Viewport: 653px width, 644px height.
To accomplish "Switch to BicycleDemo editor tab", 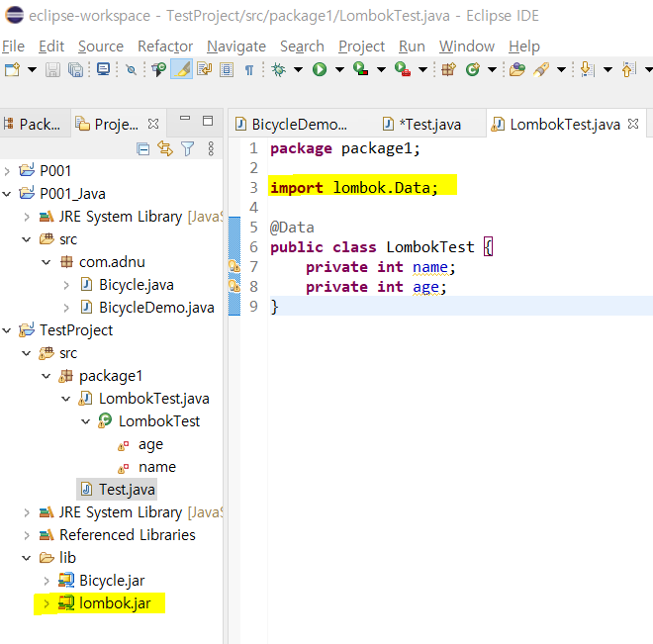I will point(292,124).
